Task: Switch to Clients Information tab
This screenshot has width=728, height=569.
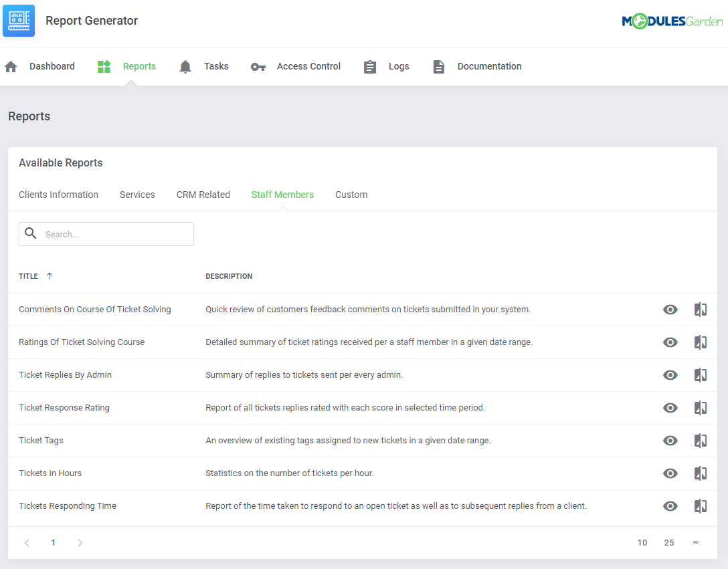Action: click(58, 195)
